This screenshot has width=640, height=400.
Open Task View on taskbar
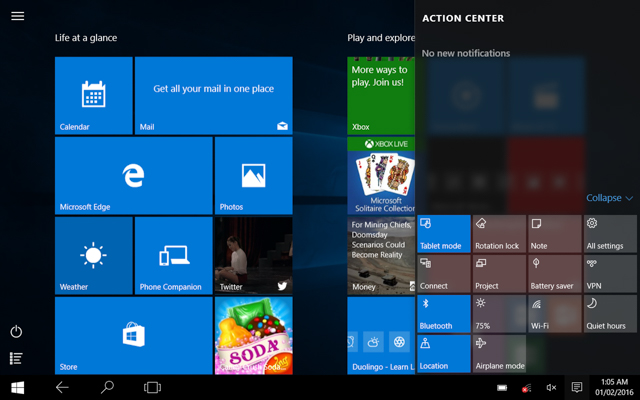[152, 387]
